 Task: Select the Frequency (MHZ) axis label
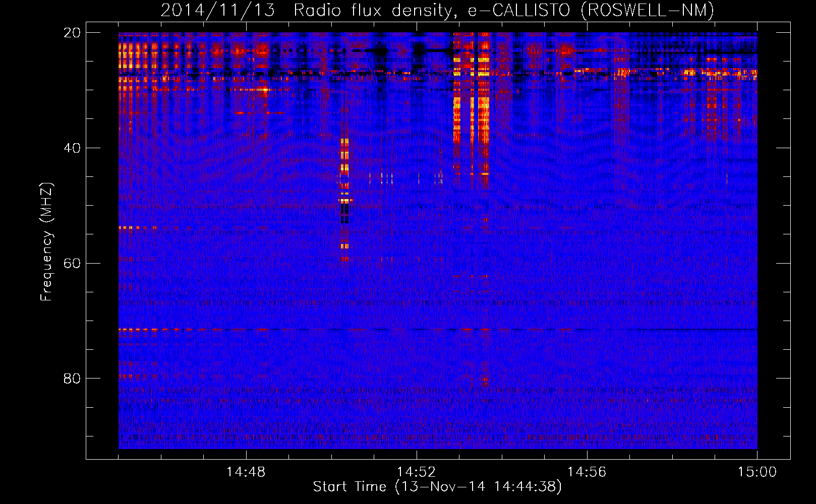point(46,242)
